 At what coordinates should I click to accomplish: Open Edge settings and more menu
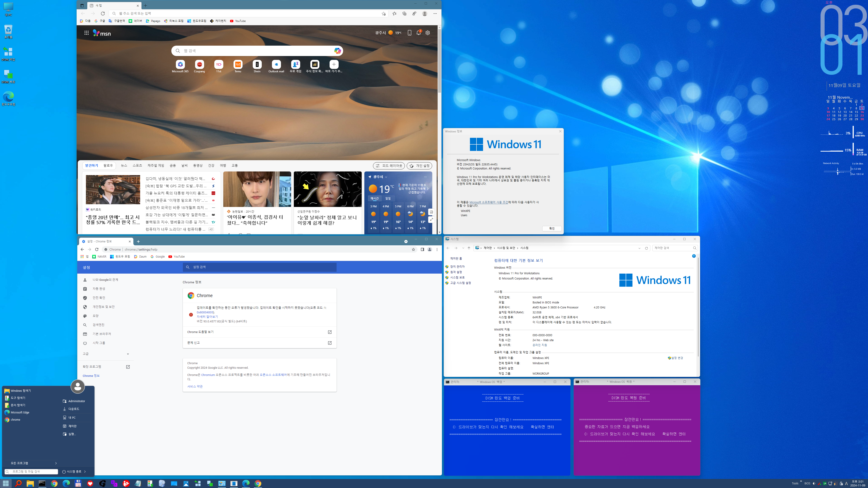click(x=435, y=14)
